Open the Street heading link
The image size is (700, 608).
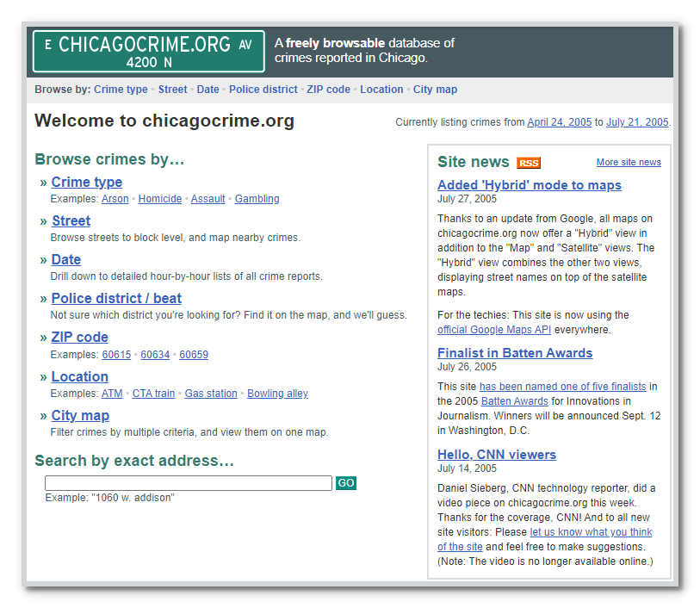click(71, 221)
